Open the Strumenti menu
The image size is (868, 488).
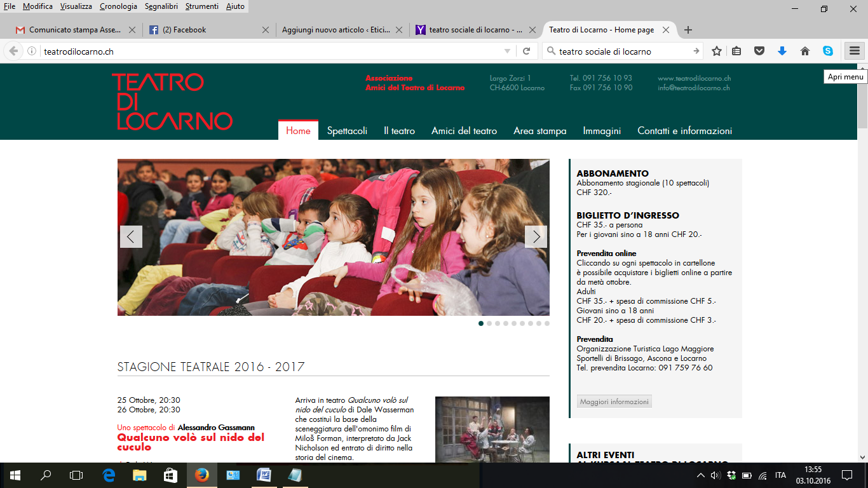[x=202, y=6]
